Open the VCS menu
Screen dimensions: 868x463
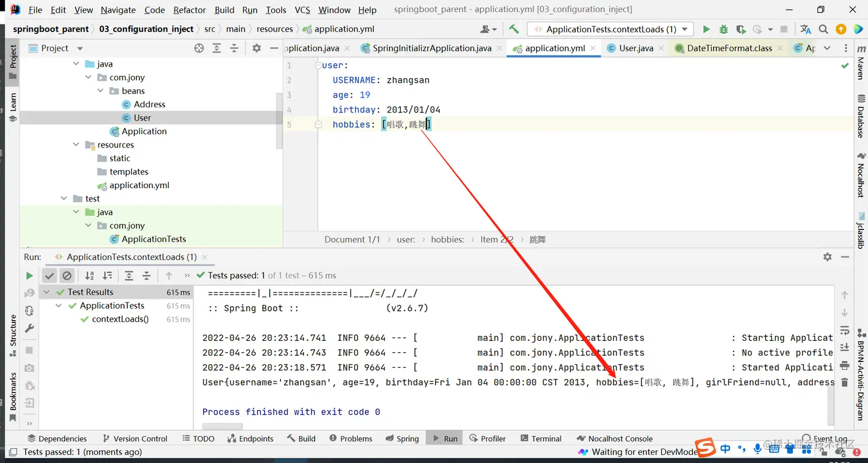coord(303,10)
